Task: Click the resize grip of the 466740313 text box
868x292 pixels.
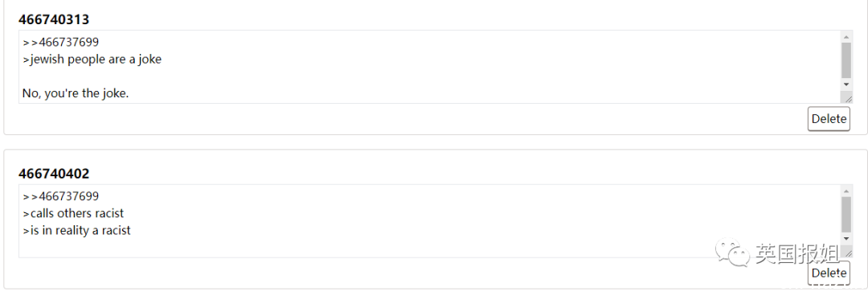Action: tap(847, 97)
